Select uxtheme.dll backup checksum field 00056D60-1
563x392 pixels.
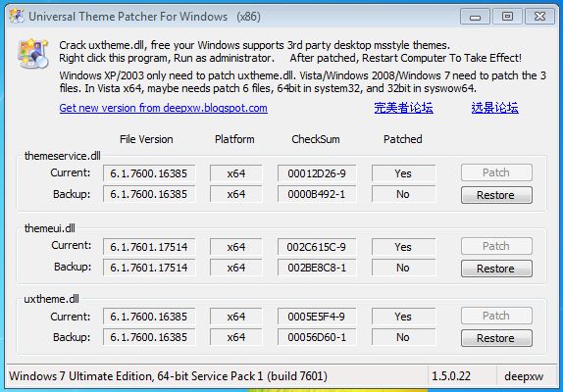click(317, 337)
